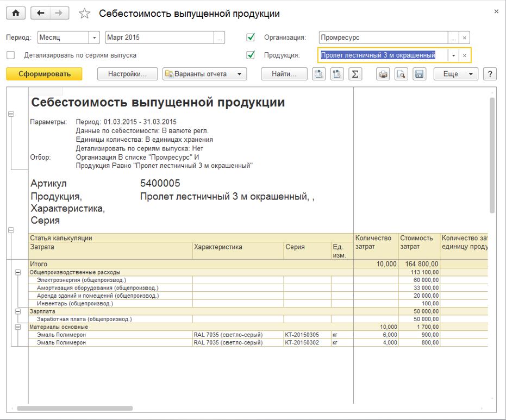Collapse Общепроизводственные расходы group
The width and height of the screenshot is (506, 420).
click(x=18, y=272)
